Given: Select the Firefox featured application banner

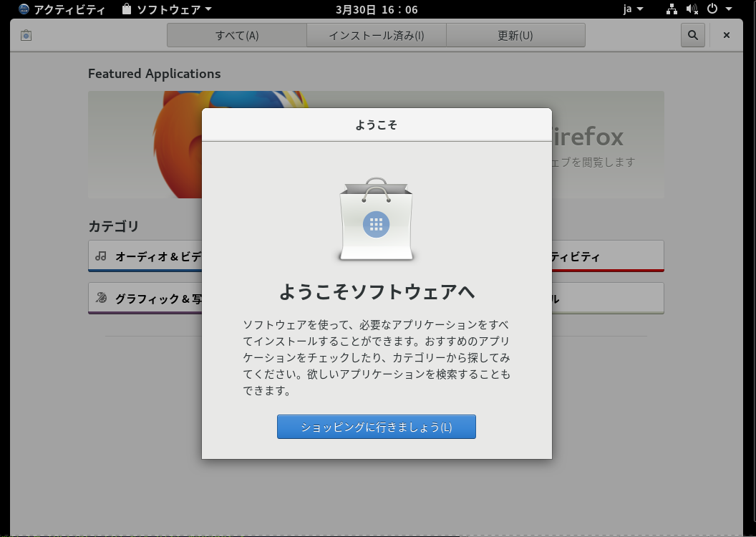Looking at the screenshot, I should (x=609, y=145).
